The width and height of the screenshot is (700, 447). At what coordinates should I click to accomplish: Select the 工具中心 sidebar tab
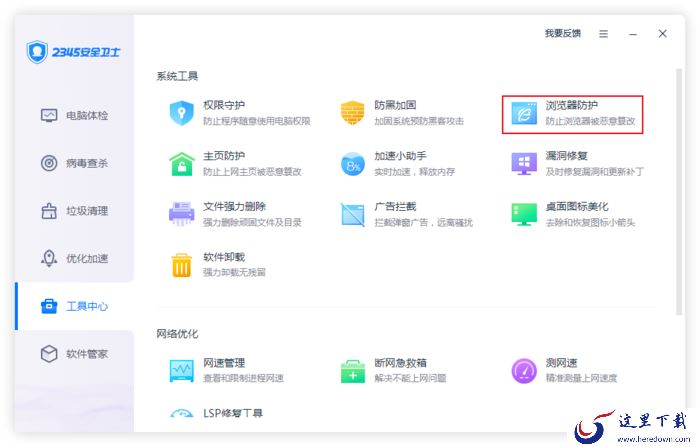(x=74, y=306)
